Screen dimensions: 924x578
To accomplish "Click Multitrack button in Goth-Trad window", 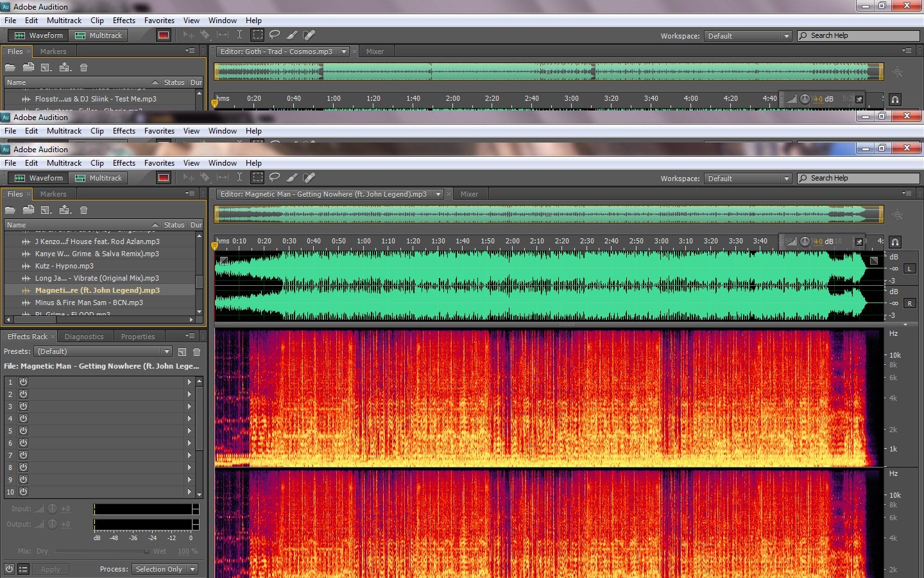I will pos(99,35).
